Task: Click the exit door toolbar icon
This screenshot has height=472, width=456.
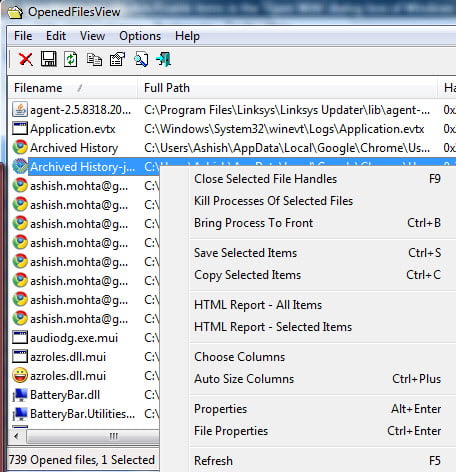Action: pyautogui.click(x=164, y=59)
